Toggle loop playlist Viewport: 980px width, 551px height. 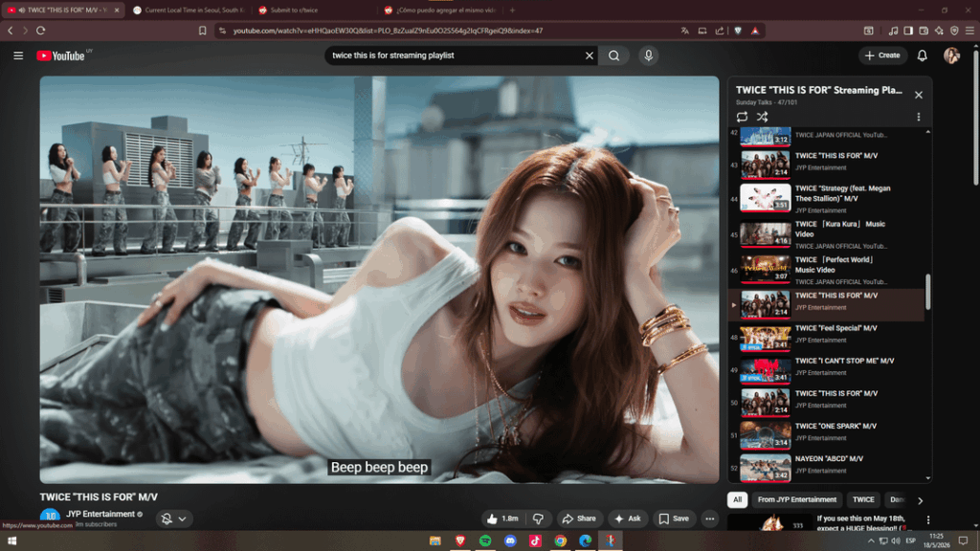(x=742, y=117)
